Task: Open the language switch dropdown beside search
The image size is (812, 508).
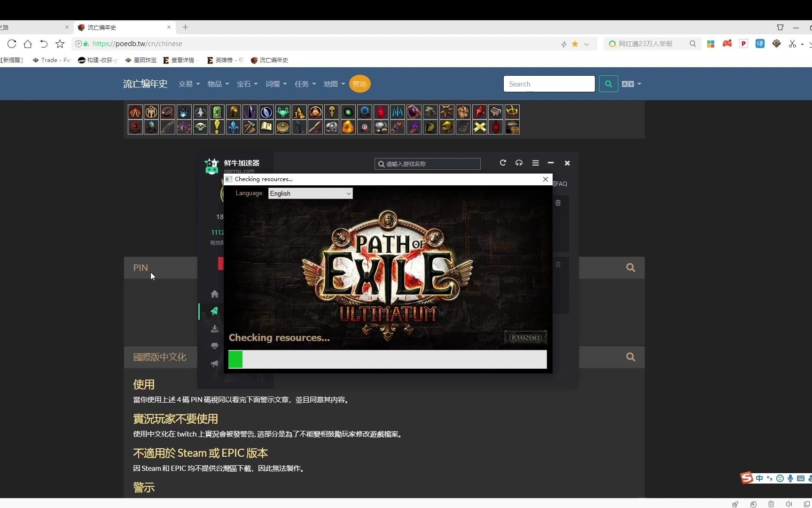Action: point(631,84)
